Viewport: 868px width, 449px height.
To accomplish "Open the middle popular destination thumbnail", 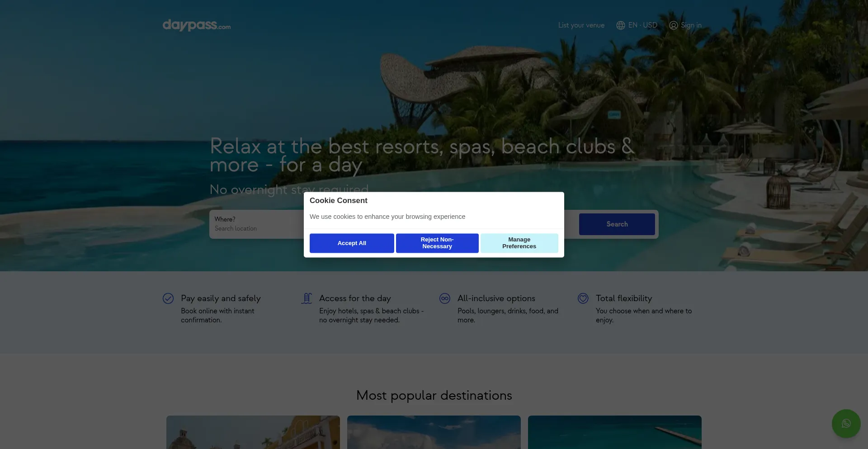I will click(434, 432).
